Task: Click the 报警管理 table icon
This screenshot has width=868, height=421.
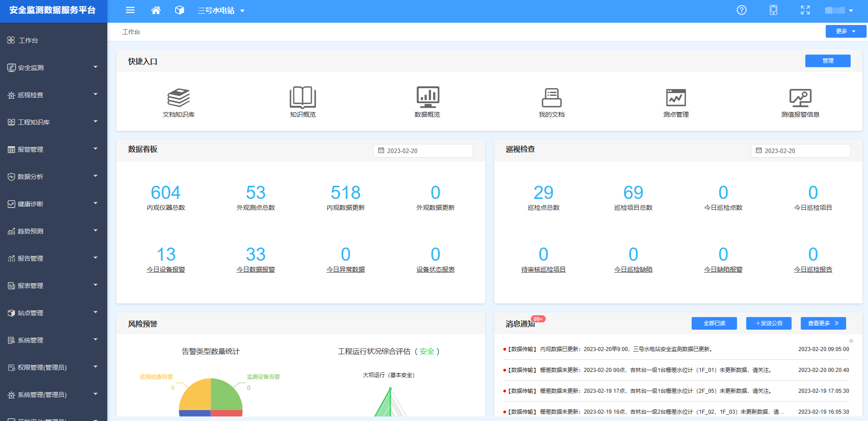Action: (11, 149)
